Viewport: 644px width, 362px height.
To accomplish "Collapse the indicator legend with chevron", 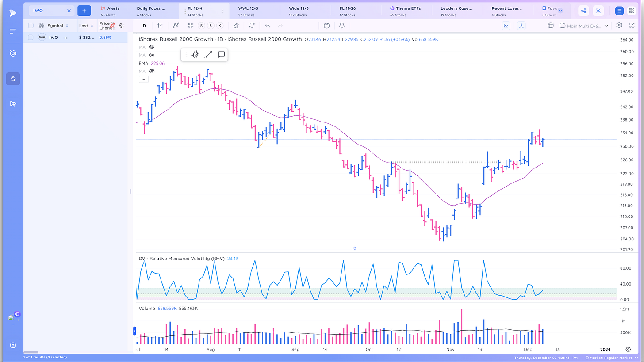I will (x=143, y=80).
